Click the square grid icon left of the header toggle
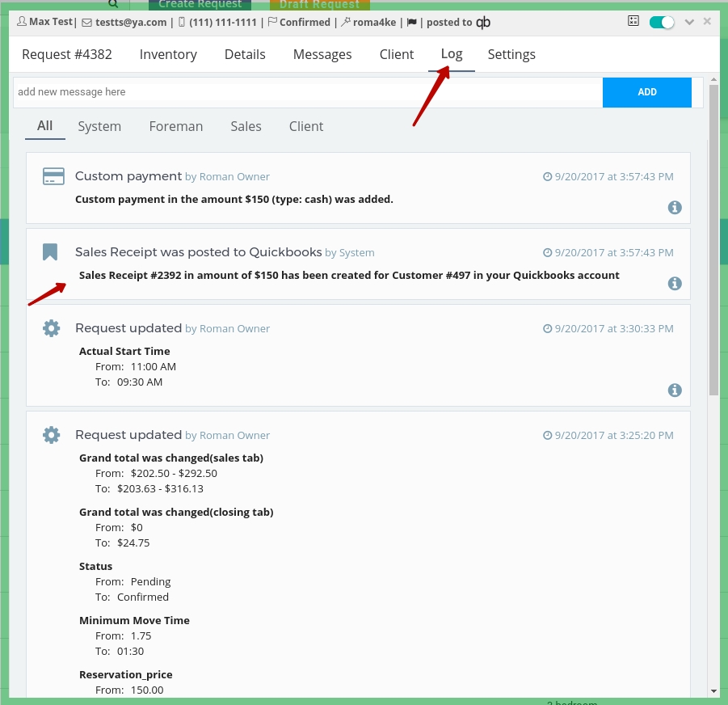This screenshot has height=705, width=728. coord(633,21)
